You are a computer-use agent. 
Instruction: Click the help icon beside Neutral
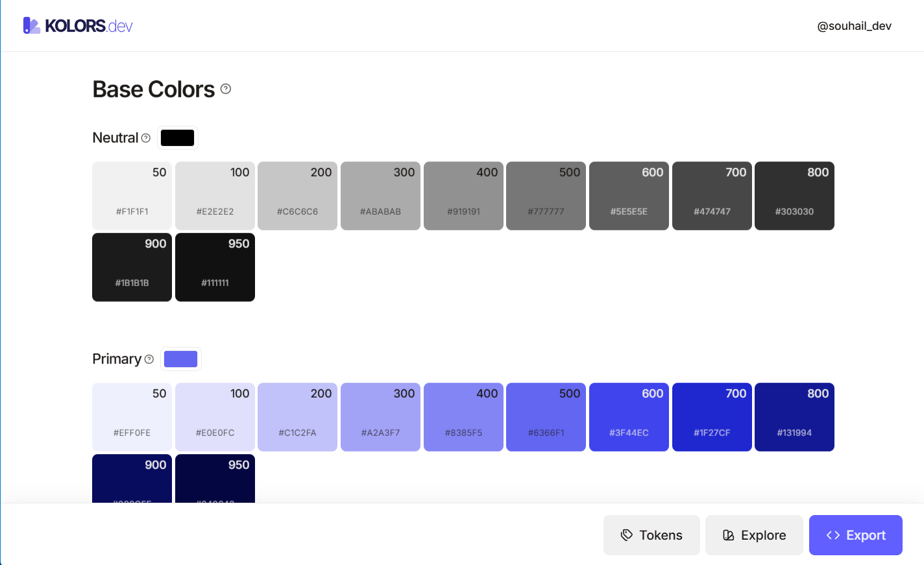click(146, 138)
